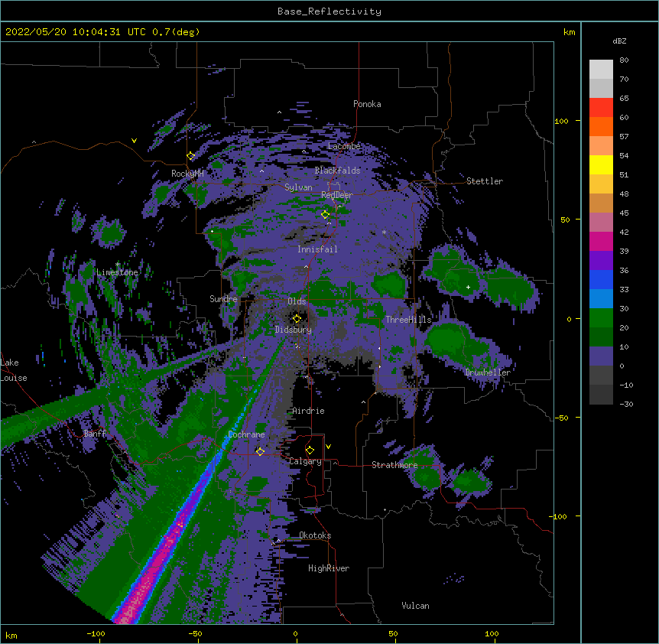Click the Vulcan city label
Screen dimensions: 659x644
[x=415, y=606]
